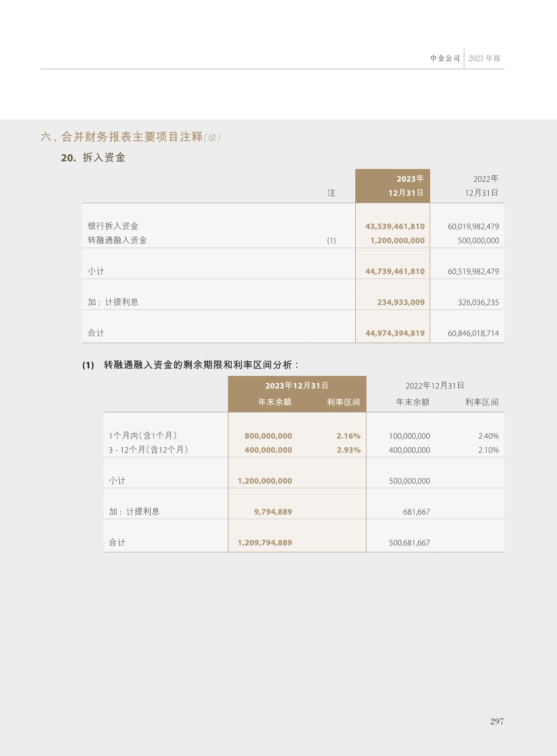Click the 1个月内(含1个月) row label

click(143, 436)
